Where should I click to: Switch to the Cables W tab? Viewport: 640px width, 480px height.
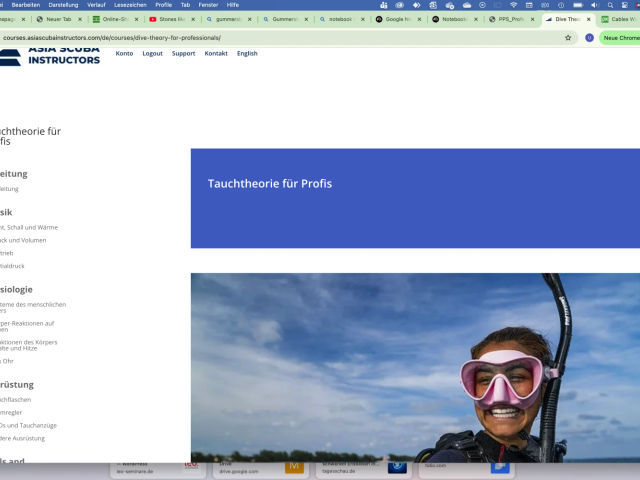[619, 19]
